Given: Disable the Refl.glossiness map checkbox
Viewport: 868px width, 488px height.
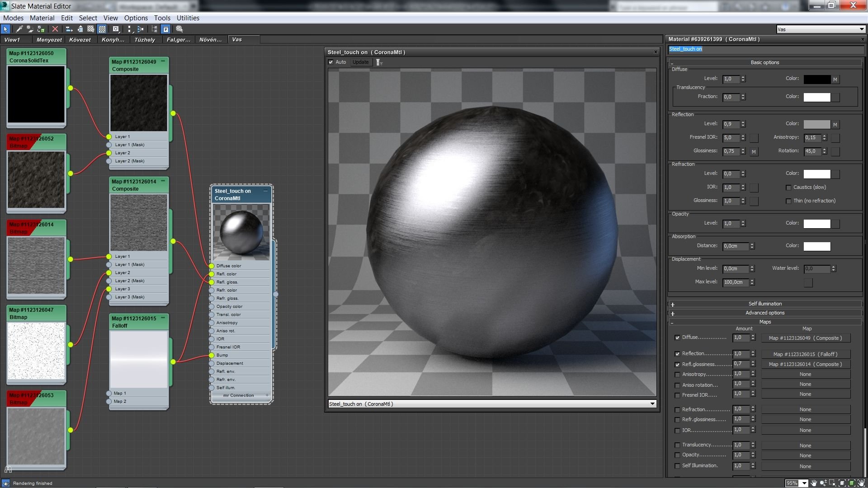Looking at the screenshot, I should coord(677,365).
